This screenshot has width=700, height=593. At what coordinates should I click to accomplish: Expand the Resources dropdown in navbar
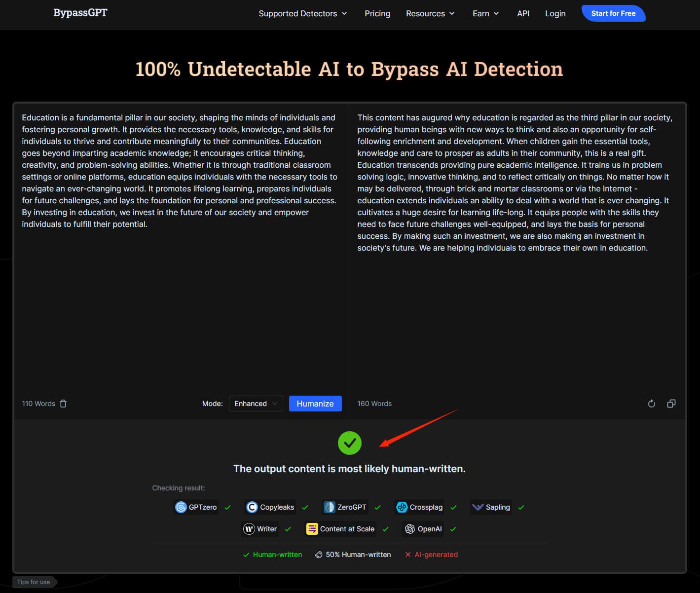[x=430, y=13]
